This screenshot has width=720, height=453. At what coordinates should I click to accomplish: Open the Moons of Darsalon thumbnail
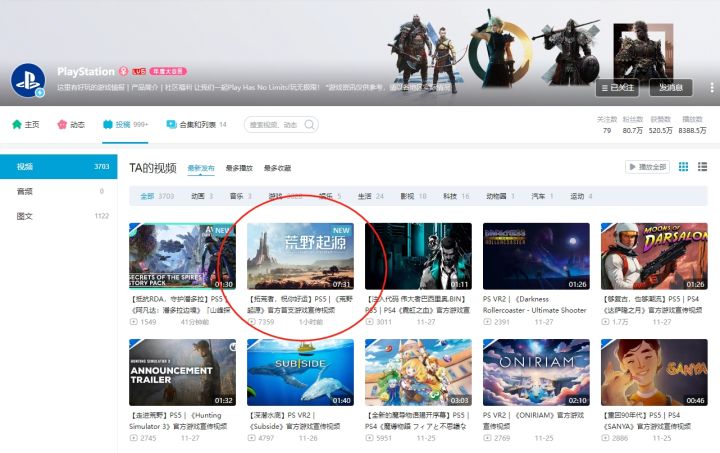coord(654,256)
